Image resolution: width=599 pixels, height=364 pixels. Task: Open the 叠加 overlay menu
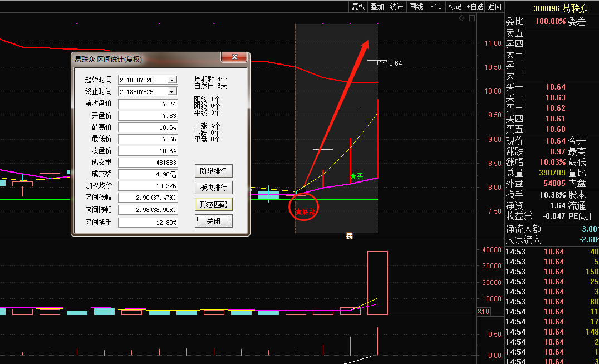(x=377, y=7)
